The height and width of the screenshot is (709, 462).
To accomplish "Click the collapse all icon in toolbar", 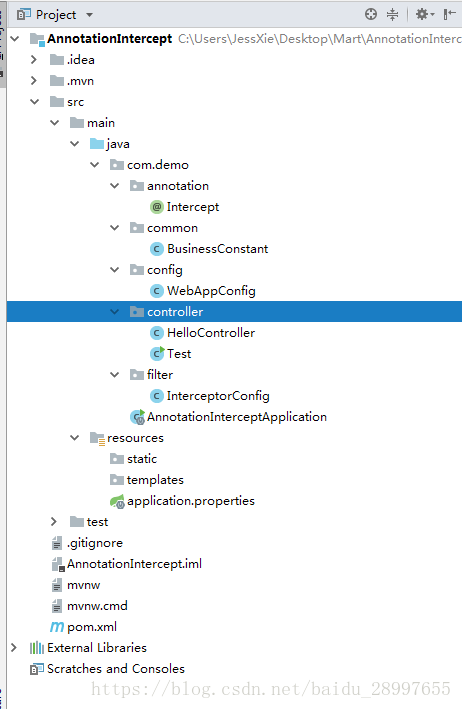I will click(x=392, y=14).
